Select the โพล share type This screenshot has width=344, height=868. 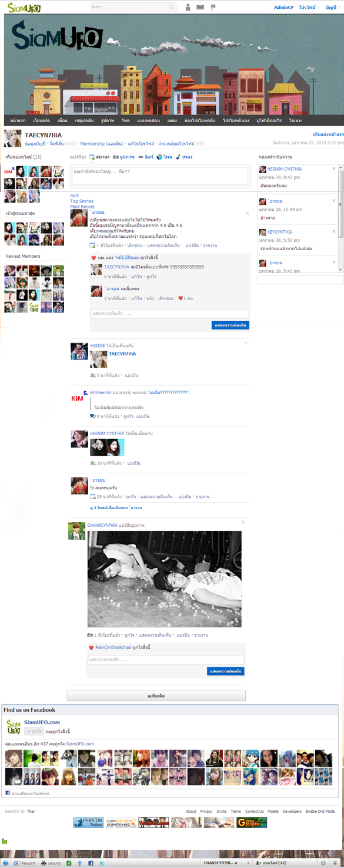coord(165,157)
